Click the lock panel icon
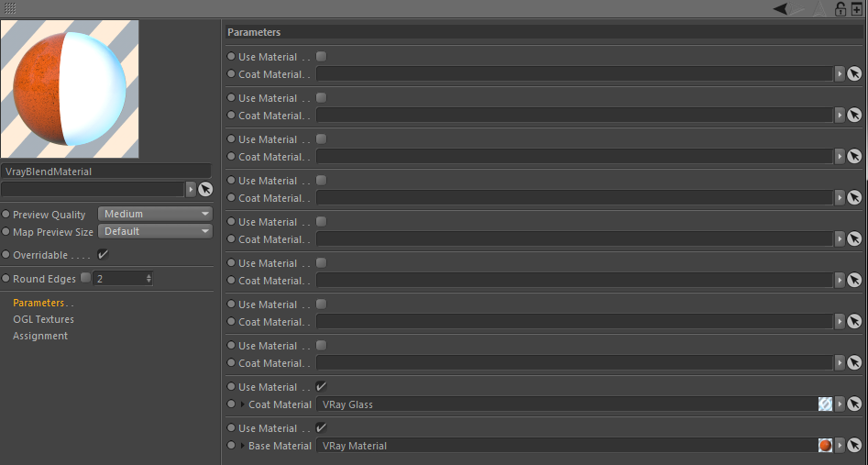Image resolution: width=868 pixels, height=465 pixels. (840, 9)
